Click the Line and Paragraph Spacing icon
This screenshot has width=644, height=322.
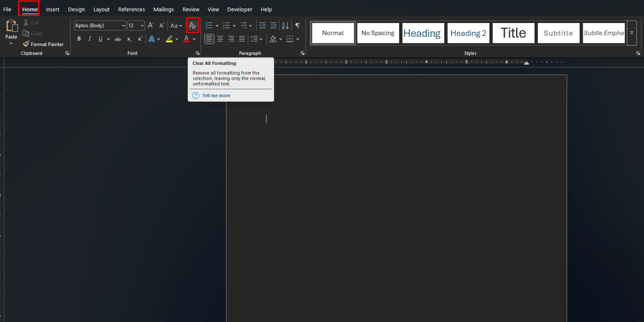click(254, 39)
